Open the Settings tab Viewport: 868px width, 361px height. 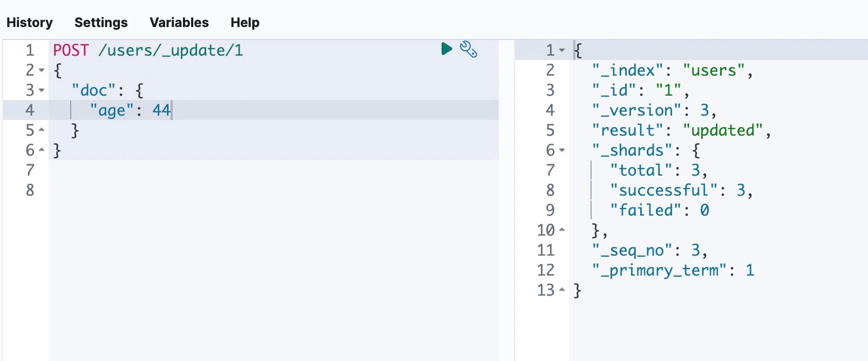[x=101, y=23]
